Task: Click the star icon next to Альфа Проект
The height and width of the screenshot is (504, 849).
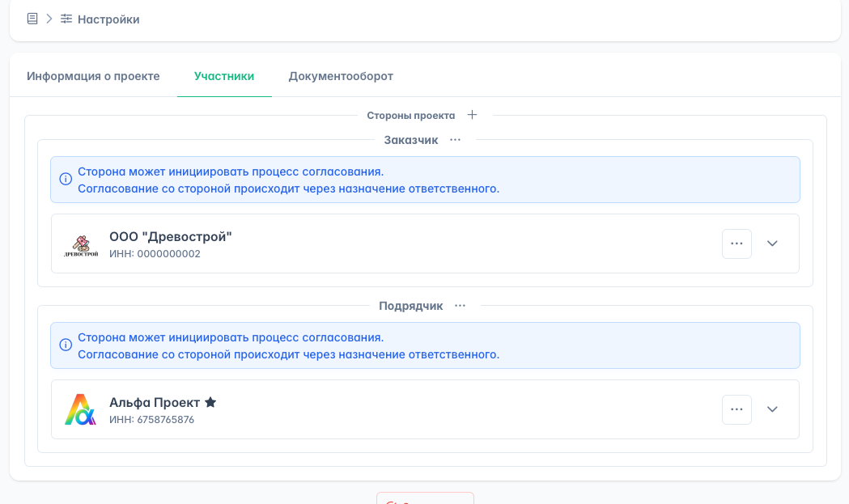Action: [210, 402]
